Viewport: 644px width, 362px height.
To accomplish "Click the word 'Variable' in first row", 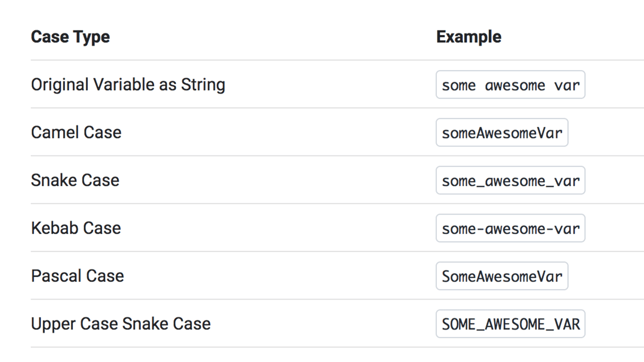I will (119, 85).
